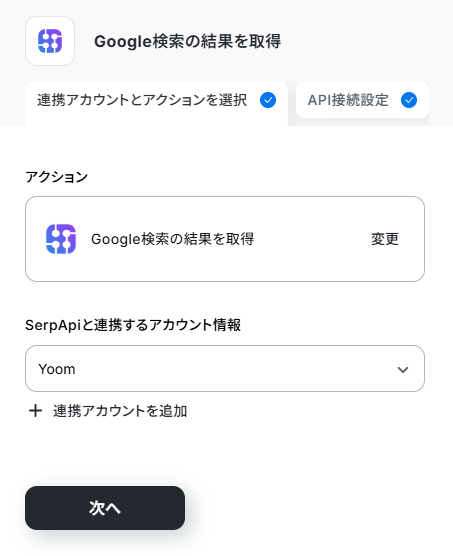The image size is (453, 556).
Task: Click the blank middle of the Yoom field
Action: [x=234, y=369]
